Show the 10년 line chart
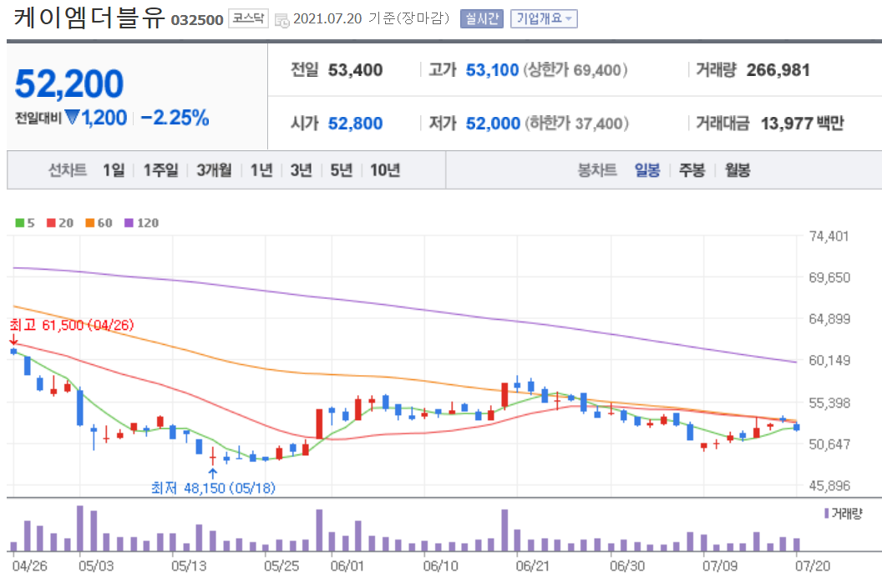Screen dimensions: 882x588 (x=385, y=170)
